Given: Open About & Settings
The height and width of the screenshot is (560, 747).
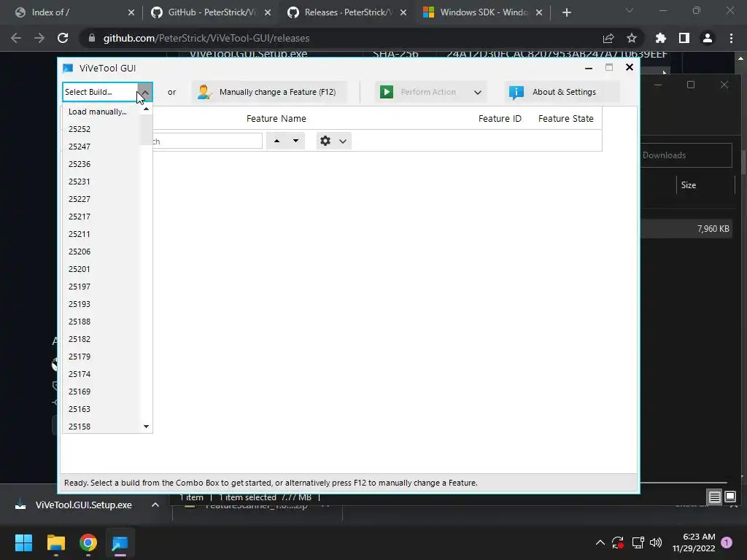Looking at the screenshot, I should click(x=562, y=92).
